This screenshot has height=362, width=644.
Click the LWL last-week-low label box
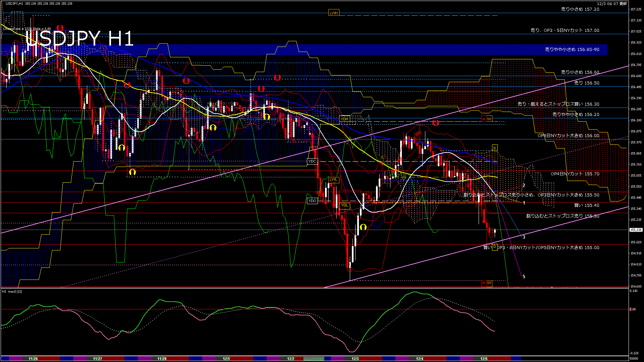(333, 180)
